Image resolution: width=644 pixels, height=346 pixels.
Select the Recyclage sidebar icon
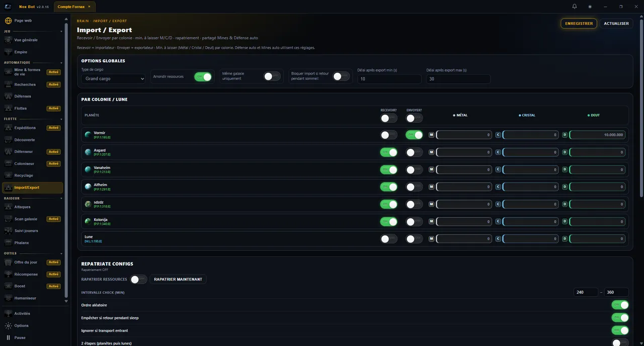[8, 176]
